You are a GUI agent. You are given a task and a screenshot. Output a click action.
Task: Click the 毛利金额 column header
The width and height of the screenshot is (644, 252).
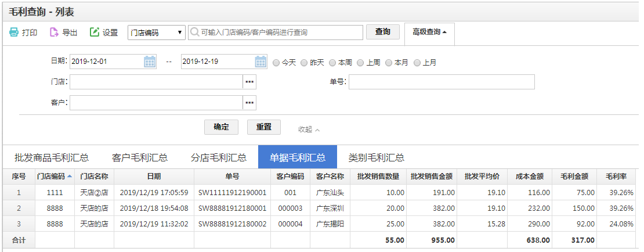point(574,177)
